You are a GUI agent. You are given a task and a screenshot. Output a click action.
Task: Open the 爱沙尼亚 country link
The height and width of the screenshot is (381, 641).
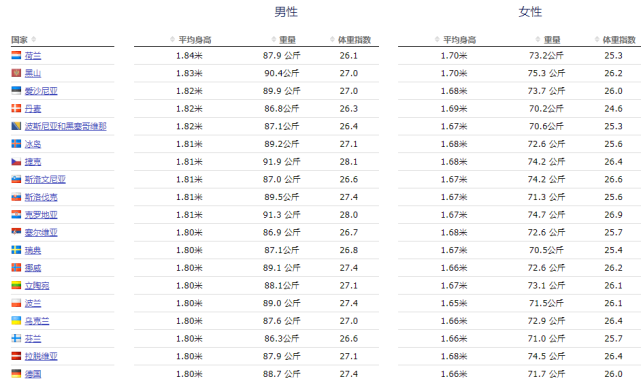click(x=41, y=91)
